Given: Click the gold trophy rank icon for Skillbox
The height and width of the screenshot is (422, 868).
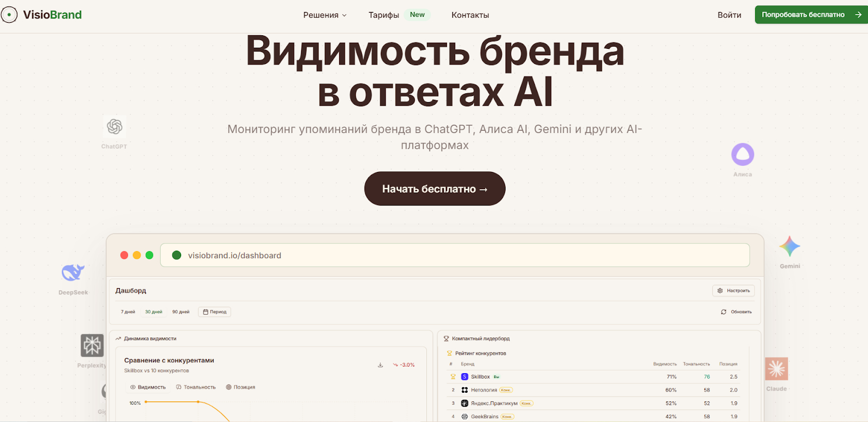Looking at the screenshot, I should coord(453,376).
